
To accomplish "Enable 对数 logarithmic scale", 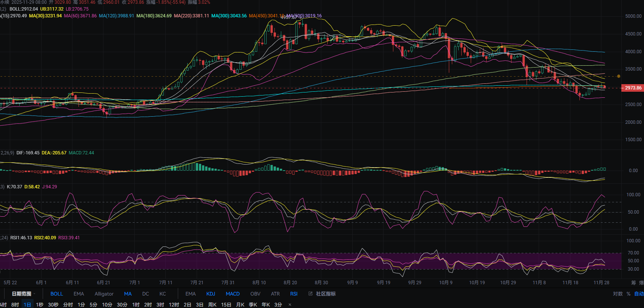I will [x=618, y=294].
